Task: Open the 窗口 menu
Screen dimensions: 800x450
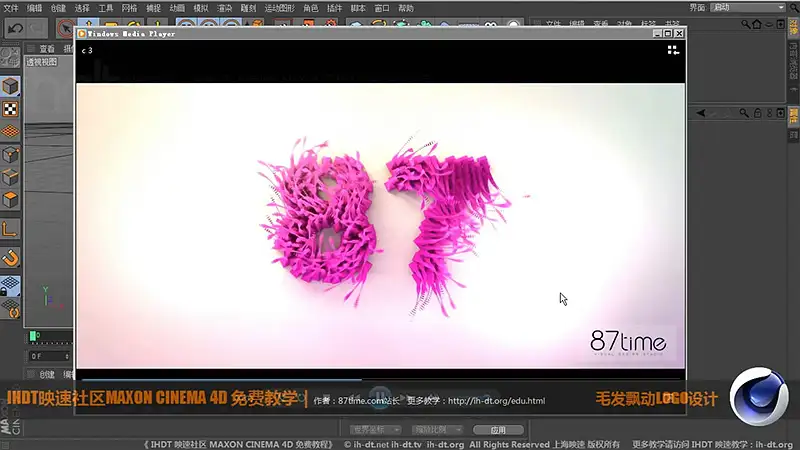Action: [x=382, y=8]
